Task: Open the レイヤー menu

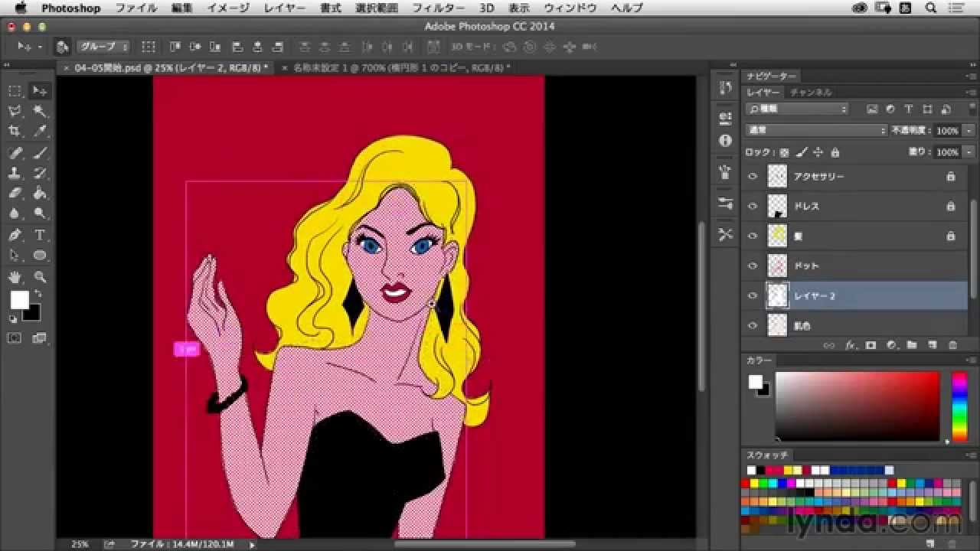Action: click(285, 8)
